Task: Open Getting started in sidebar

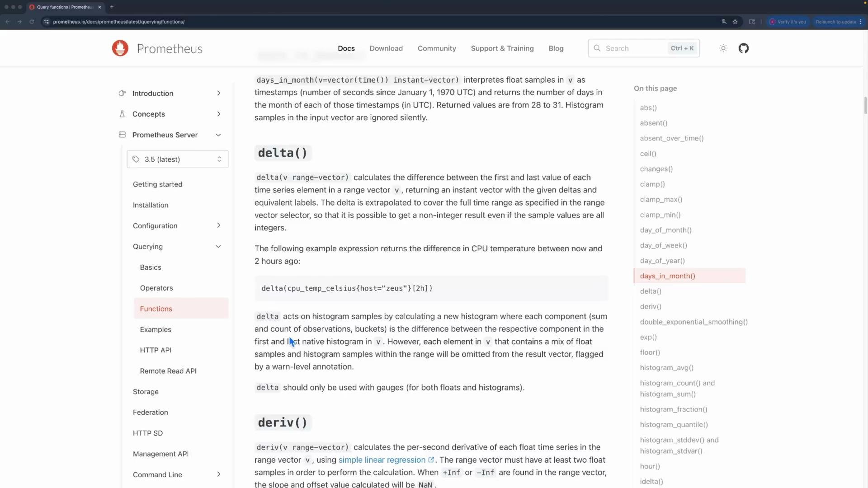Action: [158, 184]
